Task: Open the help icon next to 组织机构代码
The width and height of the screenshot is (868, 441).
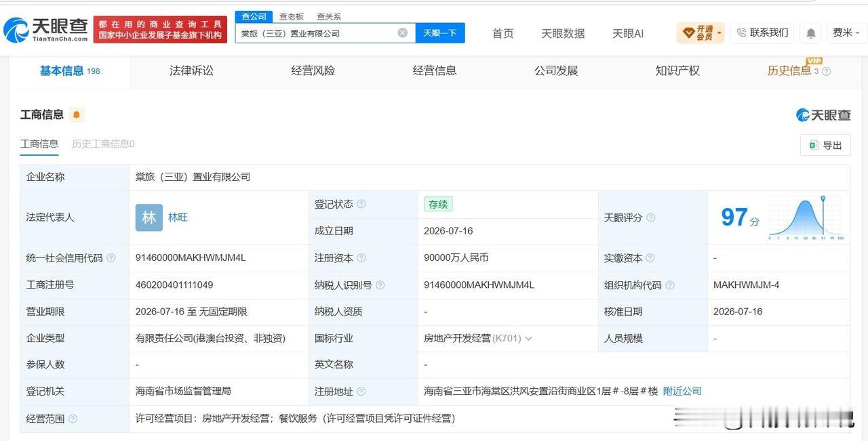Action: pos(670,285)
